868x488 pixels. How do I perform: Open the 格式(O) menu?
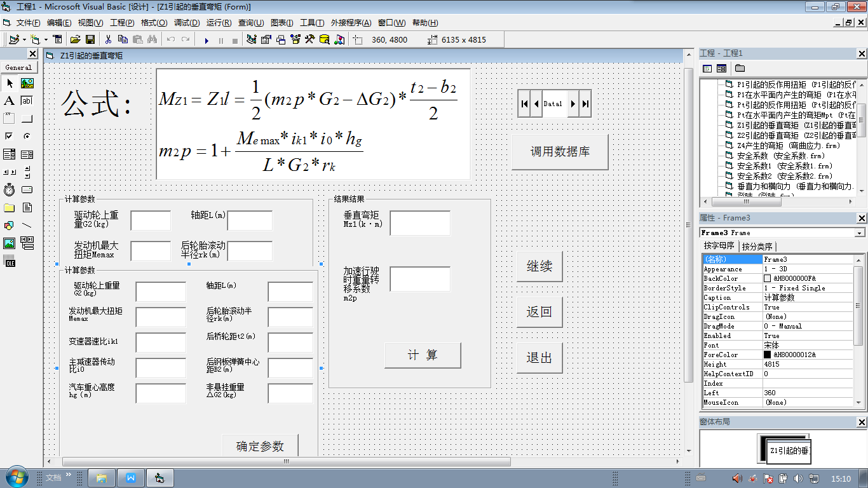[x=154, y=23]
